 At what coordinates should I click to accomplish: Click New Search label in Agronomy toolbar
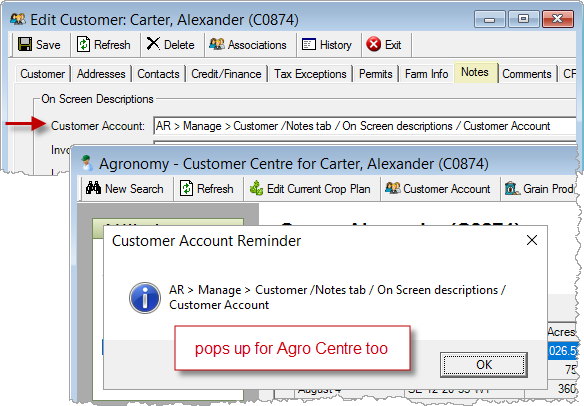134,188
